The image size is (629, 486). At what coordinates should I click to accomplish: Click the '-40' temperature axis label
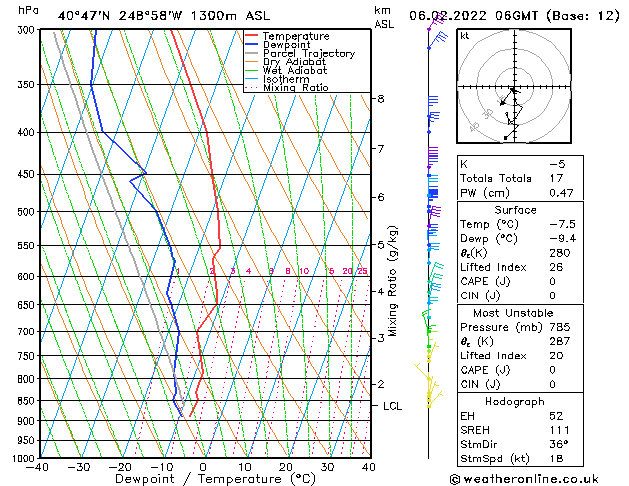(37, 467)
